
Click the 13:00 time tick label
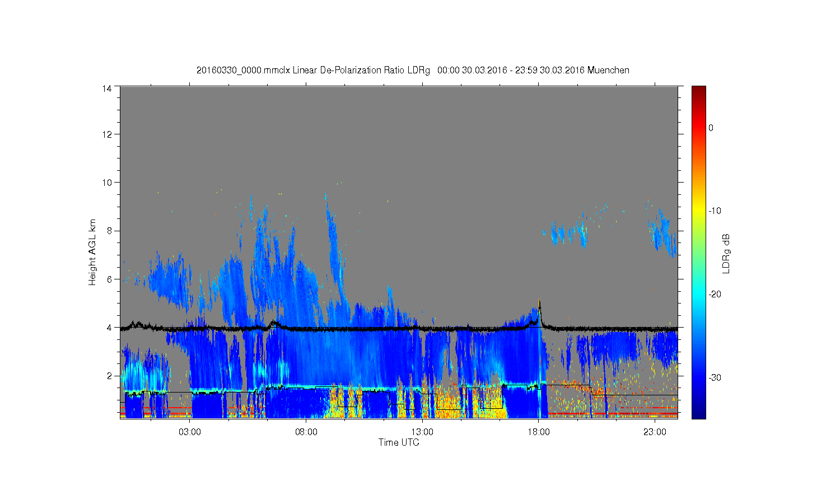pyautogui.click(x=422, y=432)
